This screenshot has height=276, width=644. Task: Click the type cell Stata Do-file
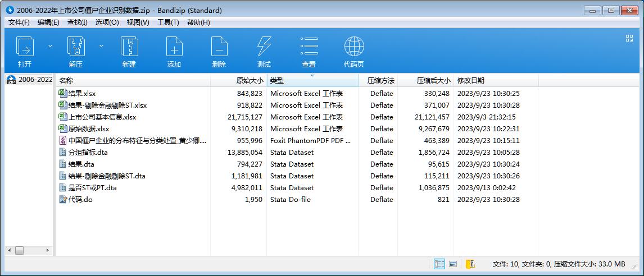[291, 200]
